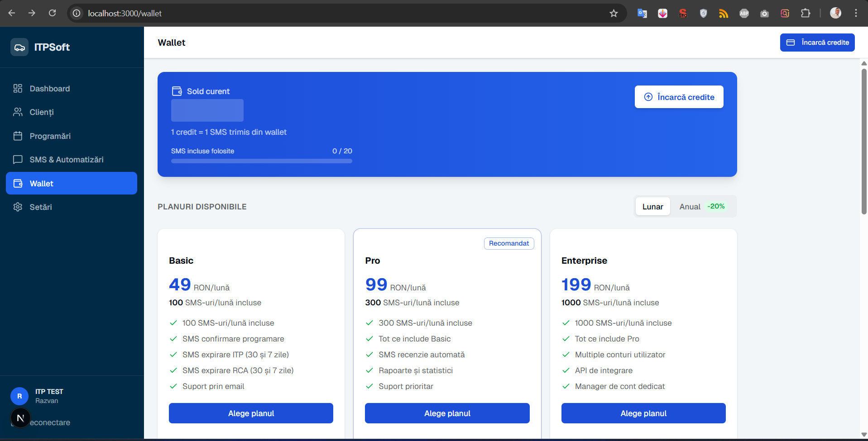Open the browser Extensions puzzle icon

pyautogui.click(x=806, y=14)
